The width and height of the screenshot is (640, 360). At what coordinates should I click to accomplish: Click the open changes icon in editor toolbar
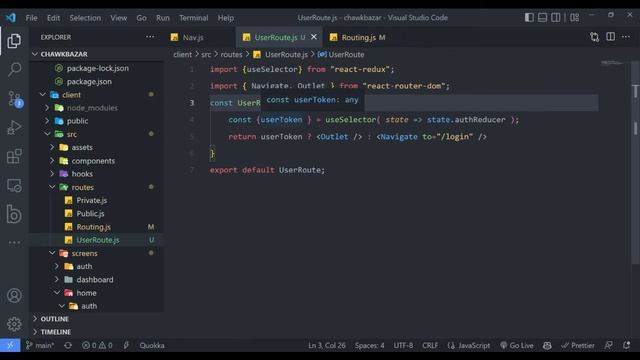pos(594,37)
